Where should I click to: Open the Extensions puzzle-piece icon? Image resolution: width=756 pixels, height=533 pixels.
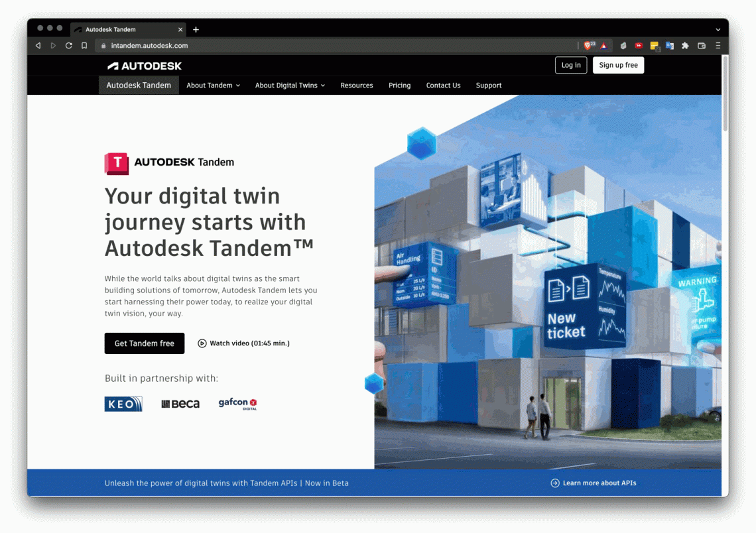coord(686,45)
